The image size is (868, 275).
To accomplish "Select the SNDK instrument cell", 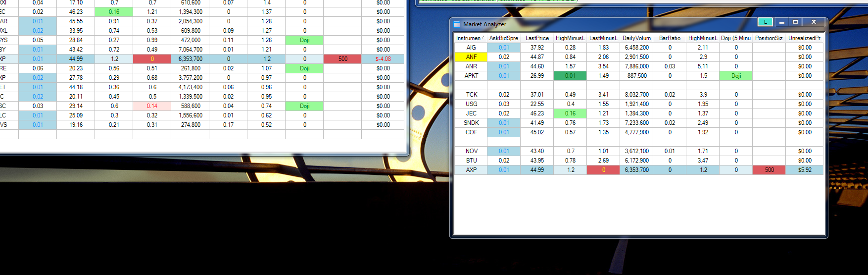I will click(x=471, y=123).
